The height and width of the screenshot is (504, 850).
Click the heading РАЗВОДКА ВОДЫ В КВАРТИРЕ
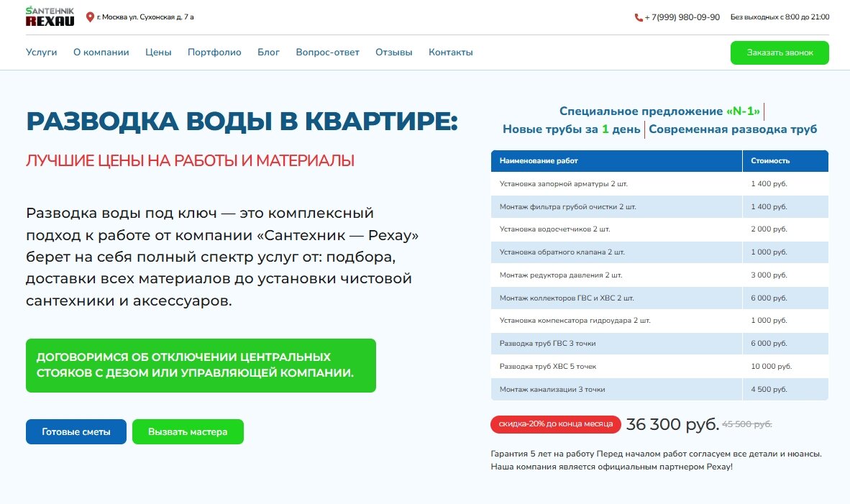coord(242,122)
